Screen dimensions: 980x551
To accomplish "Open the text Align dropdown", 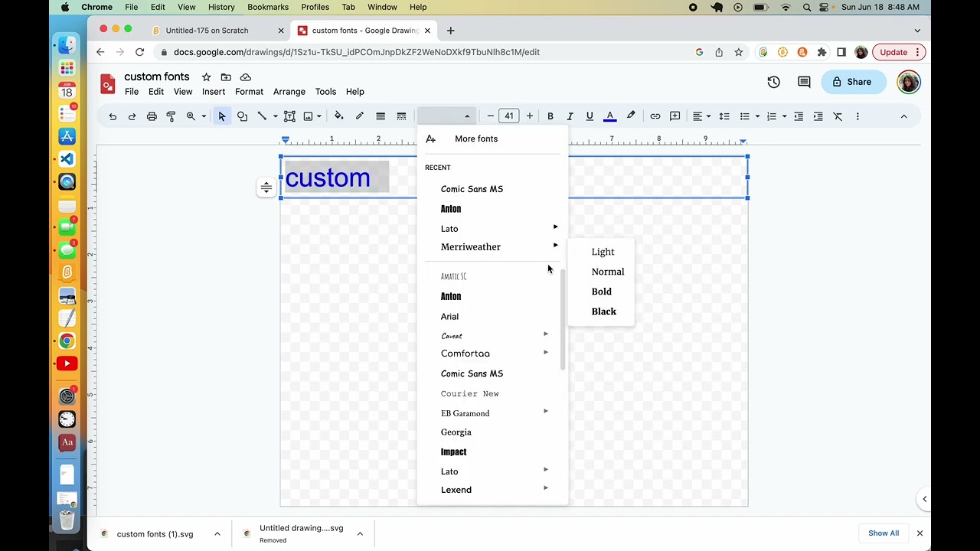I will pos(701,116).
